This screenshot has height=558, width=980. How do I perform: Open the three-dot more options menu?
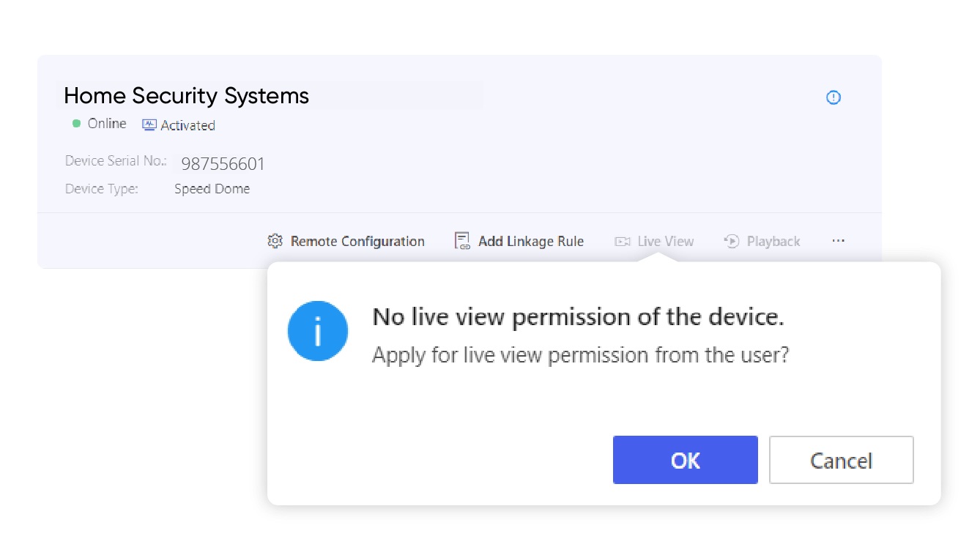(839, 241)
